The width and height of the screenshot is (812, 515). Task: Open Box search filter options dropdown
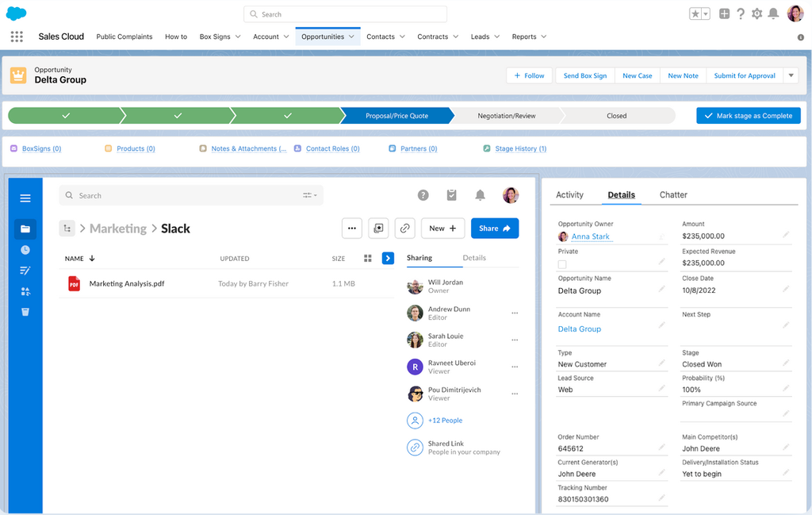pos(309,195)
